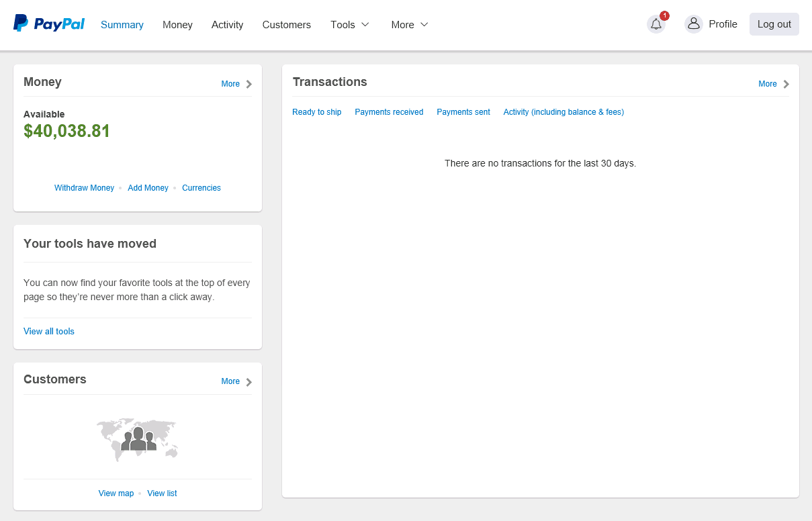Go to the Summary tab
The image size is (812, 521).
pyautogui.click(x=122, y=25)
